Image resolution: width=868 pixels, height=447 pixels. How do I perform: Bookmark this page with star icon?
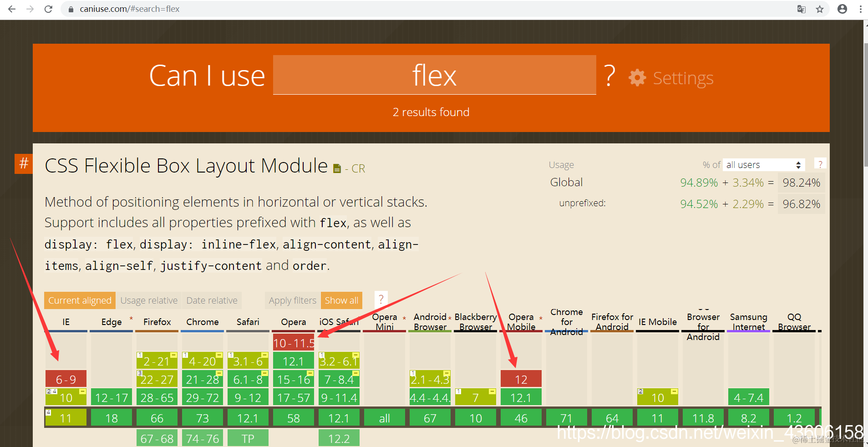(820, 9)
